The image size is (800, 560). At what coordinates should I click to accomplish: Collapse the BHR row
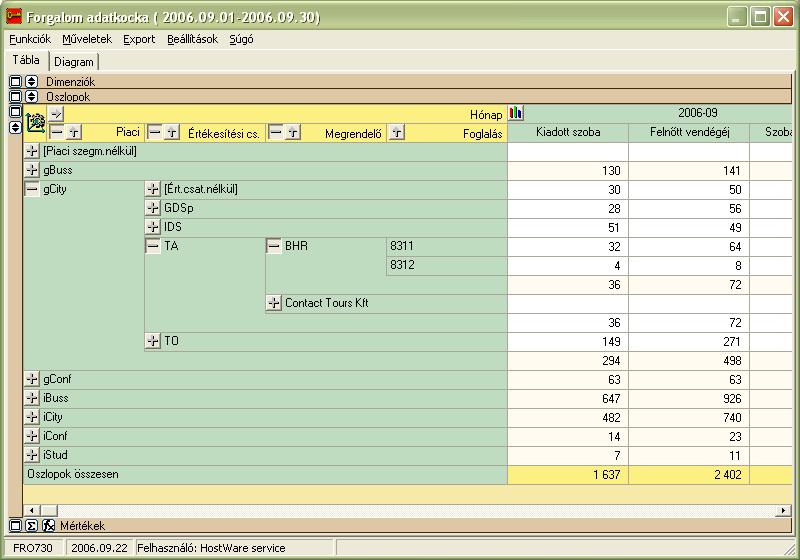274,246
